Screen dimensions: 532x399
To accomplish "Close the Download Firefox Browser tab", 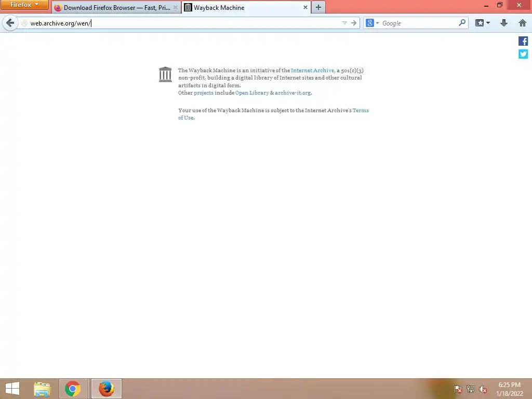I will tap(176, 7).
